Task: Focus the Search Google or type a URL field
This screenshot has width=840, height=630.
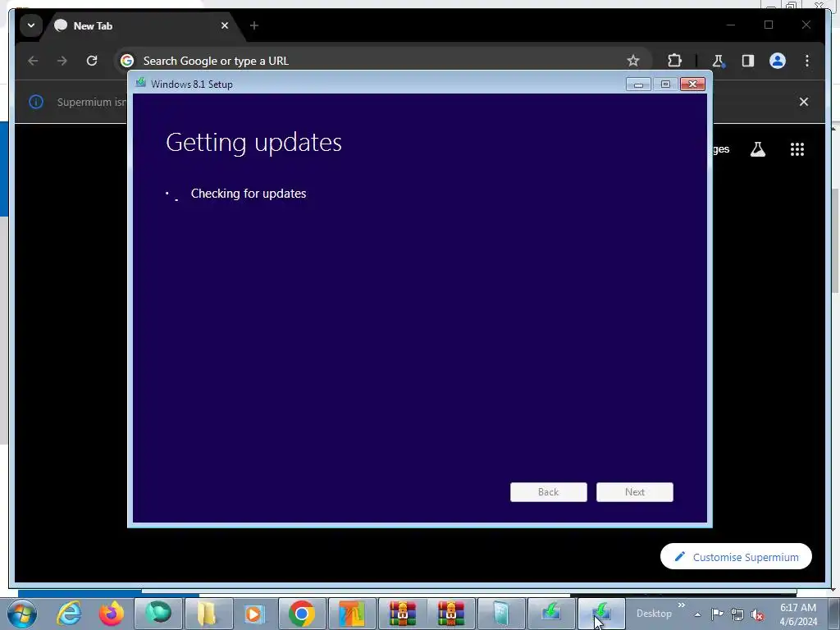Action: 375,61
